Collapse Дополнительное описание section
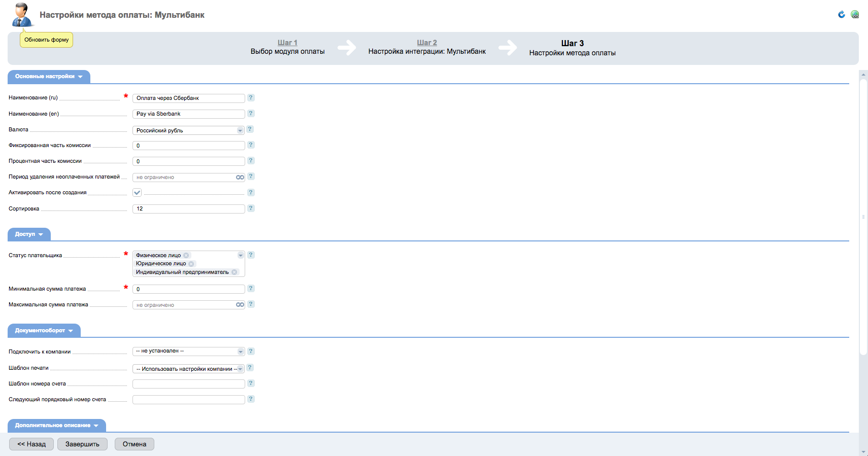The height and width of the screenshot is (456, 868). coord(57,426)
